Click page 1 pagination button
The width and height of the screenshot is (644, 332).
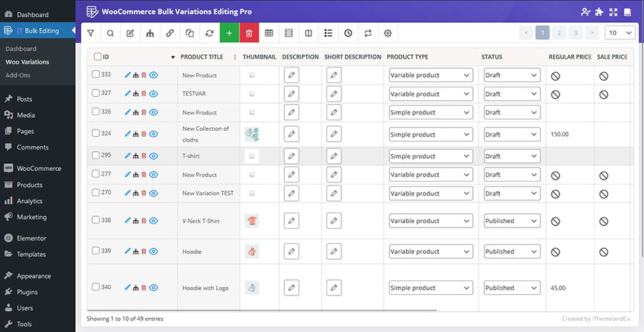pos(542,32)
